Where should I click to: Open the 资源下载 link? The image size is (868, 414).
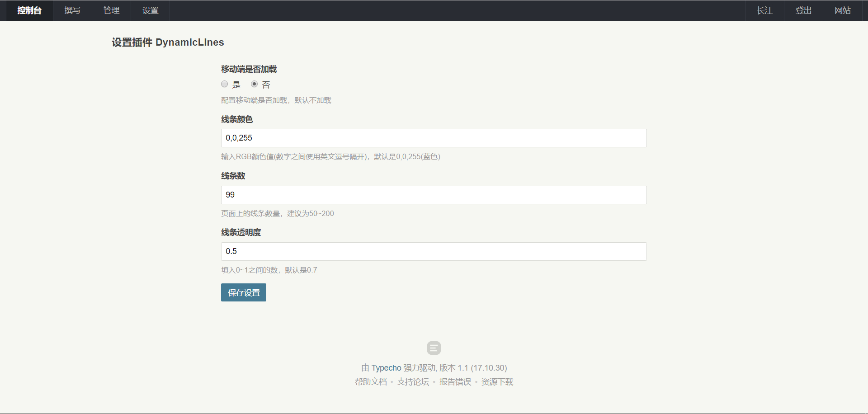[x=497, y=382]
